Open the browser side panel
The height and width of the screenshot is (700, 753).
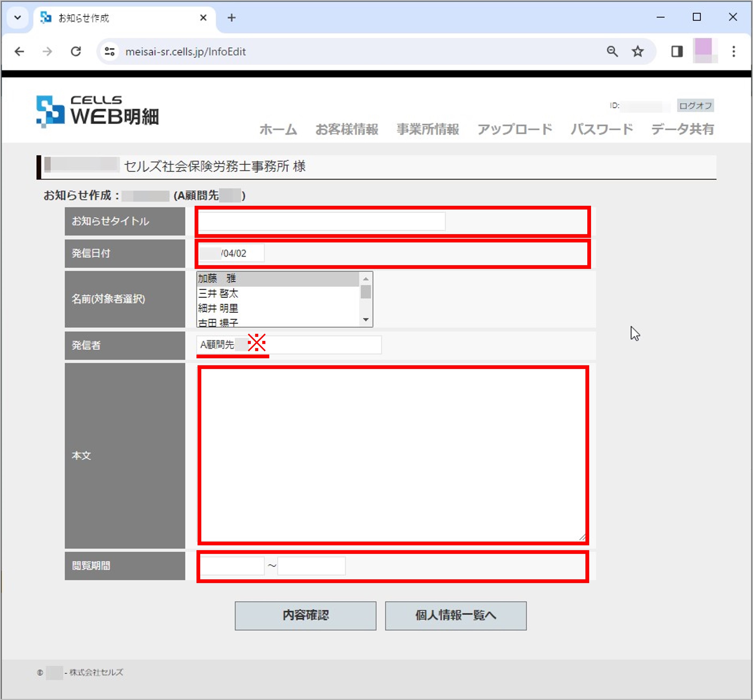(677, 51)
